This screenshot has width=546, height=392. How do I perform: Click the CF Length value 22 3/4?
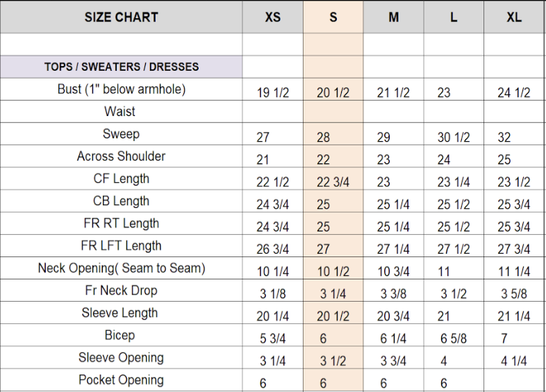click(x=333, y=182)
